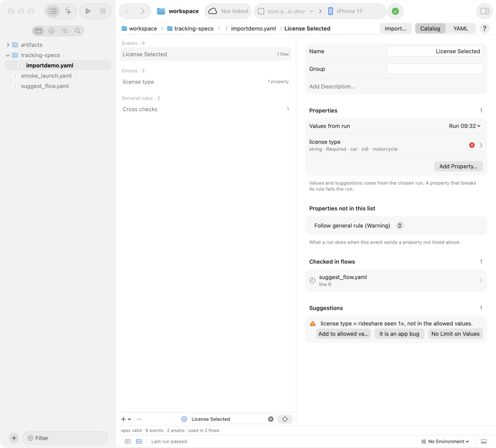Stop the run with the stop button
496x448 pixels.
(x=103, y=11)
